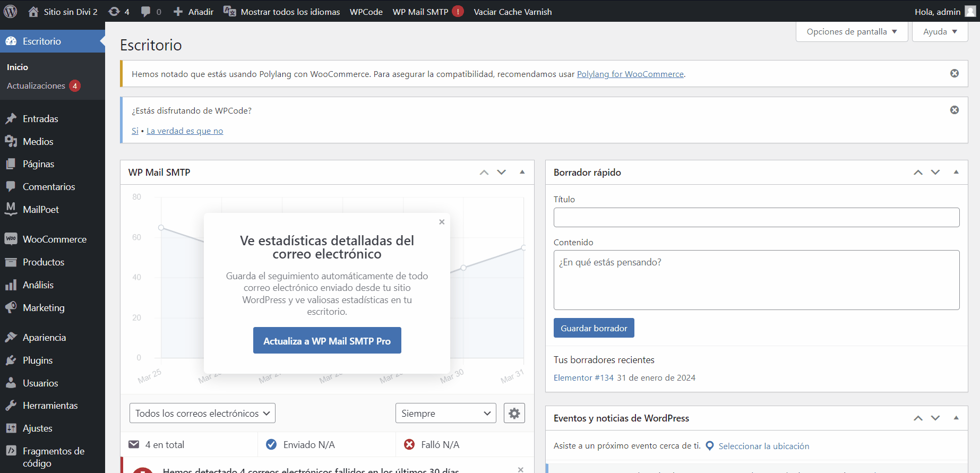The height and width of the screenshot is (473, 980).
Task: Click the WP Mail SMTP settings gear
Action: tap(514, 413)
